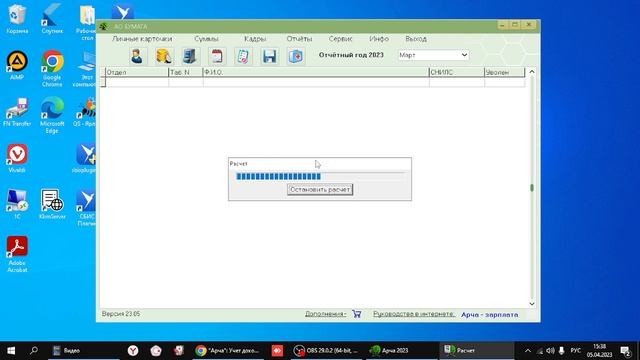This screenshot has height=360, width=640.
Task: Click the vertical scrollbar thumb of the table
Action: [x=532, y=188]
